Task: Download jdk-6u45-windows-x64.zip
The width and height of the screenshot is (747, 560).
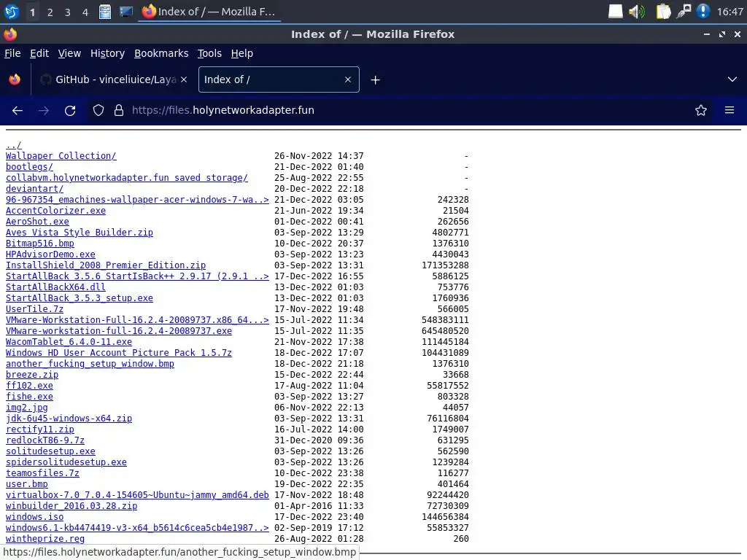Action: [69, 419]
